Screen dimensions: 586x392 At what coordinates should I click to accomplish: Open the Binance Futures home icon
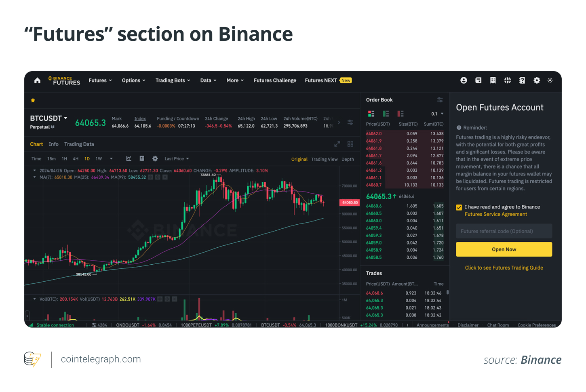[x=37, y=80]
